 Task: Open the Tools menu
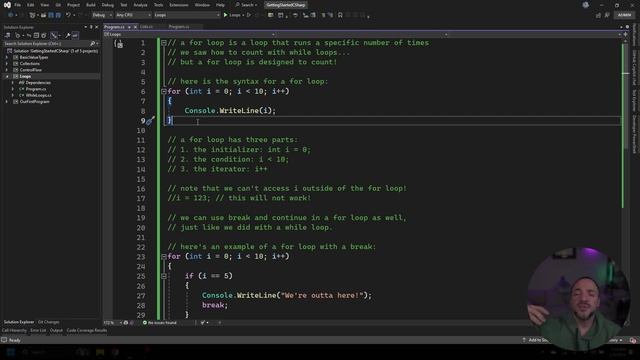(x=158, y=5)
